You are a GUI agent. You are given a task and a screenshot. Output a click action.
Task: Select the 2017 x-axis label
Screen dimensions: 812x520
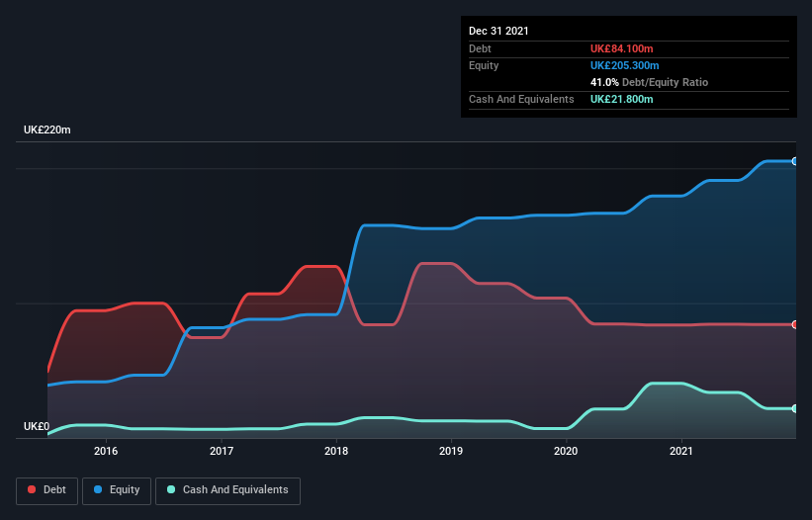coord(222,451)
